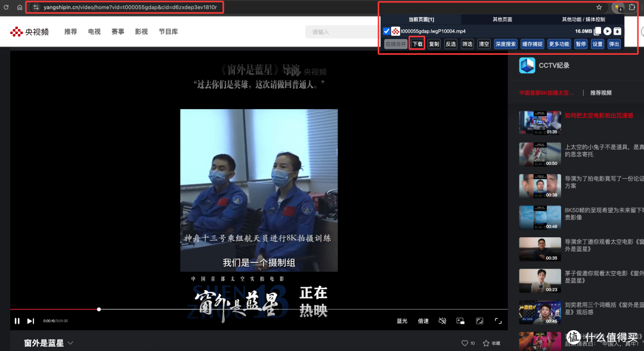Viewport: 644px width, 351px height.
Task: Open CCTV纪录 channel avatar
Action: [527, 66]
